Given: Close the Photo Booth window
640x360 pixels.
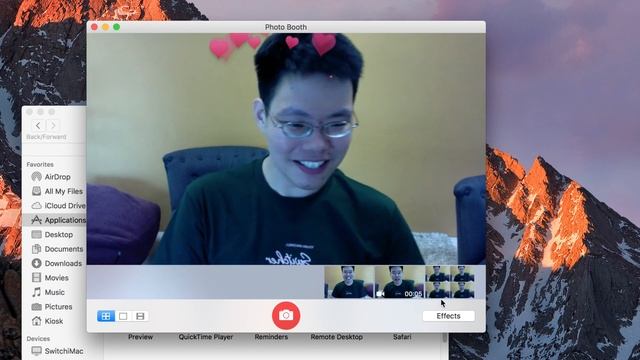Looking at the screenshot, I should [94, 27].
